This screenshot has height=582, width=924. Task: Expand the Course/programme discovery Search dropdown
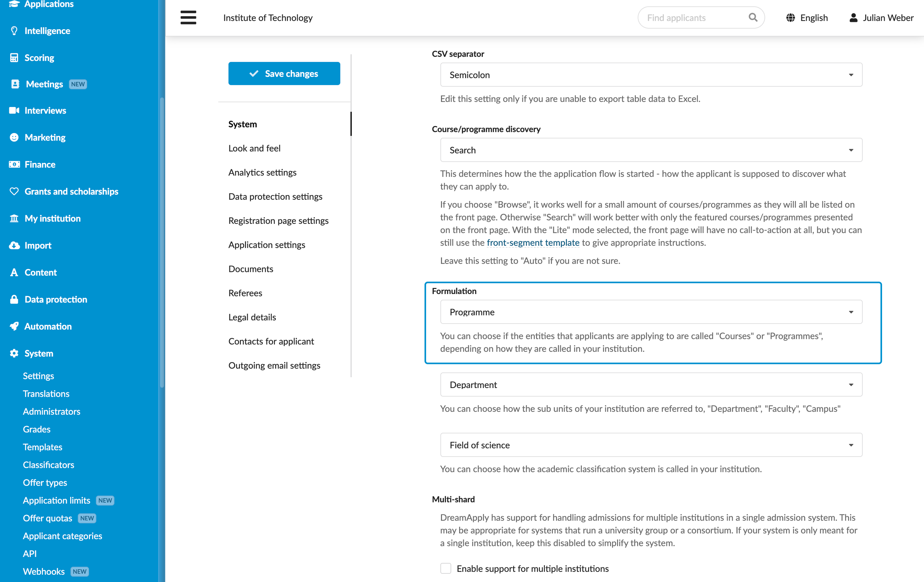click(x=651, y=150)
